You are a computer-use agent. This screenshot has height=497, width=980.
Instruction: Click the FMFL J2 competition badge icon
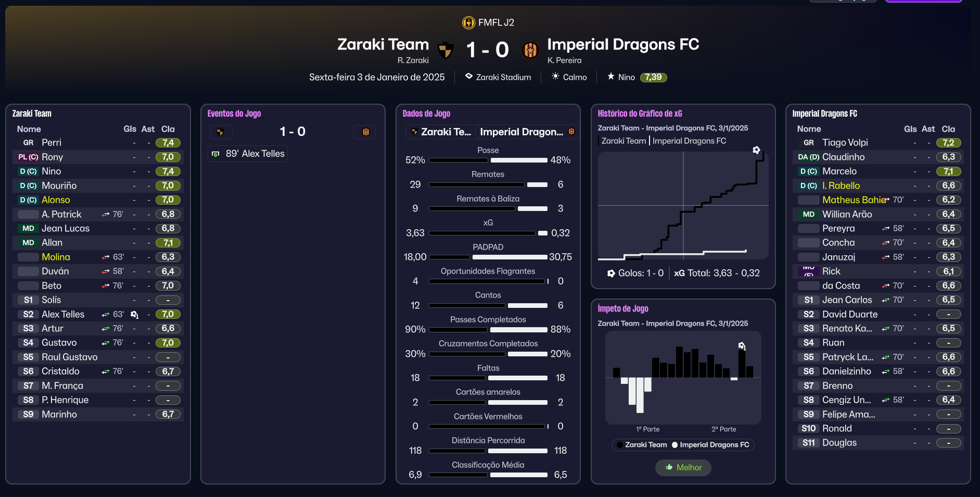pos(468,22)
